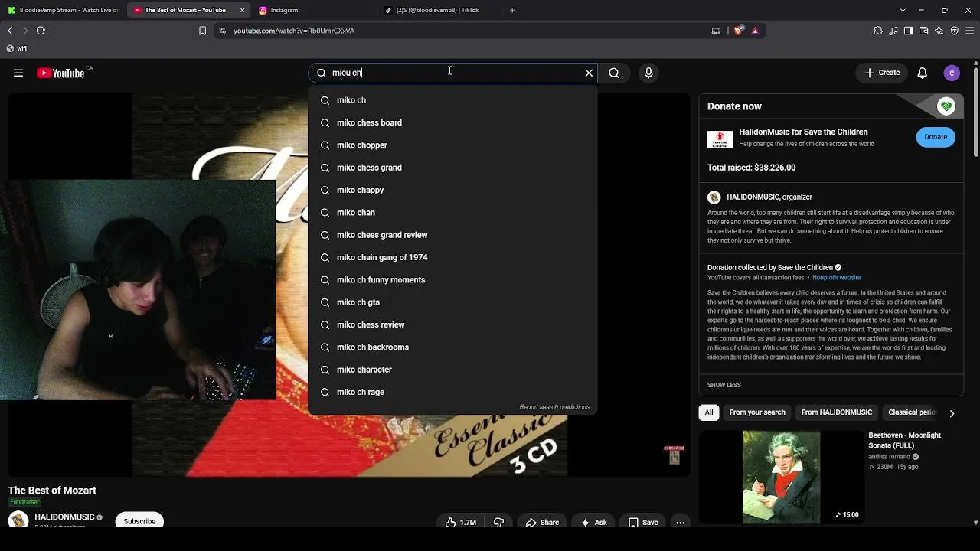
Task: Show more filter chips with arrow
Action: coord(952,413)
